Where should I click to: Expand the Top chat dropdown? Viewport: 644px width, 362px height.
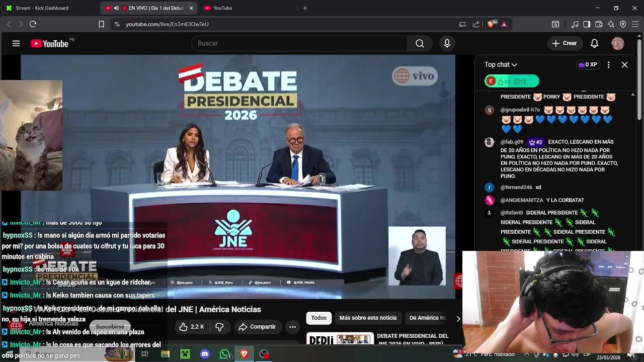pyautogui.click(x=501, y=65)
